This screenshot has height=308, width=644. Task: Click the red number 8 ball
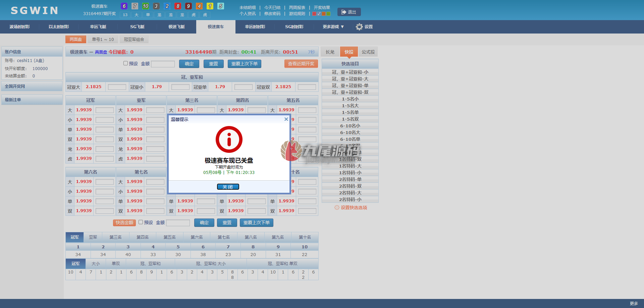tap(178, 6)
